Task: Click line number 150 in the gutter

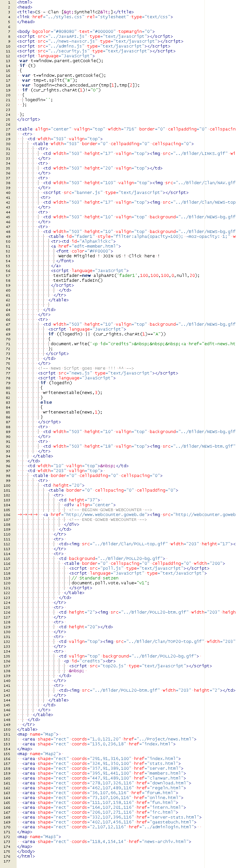Action: click(7, 730)
